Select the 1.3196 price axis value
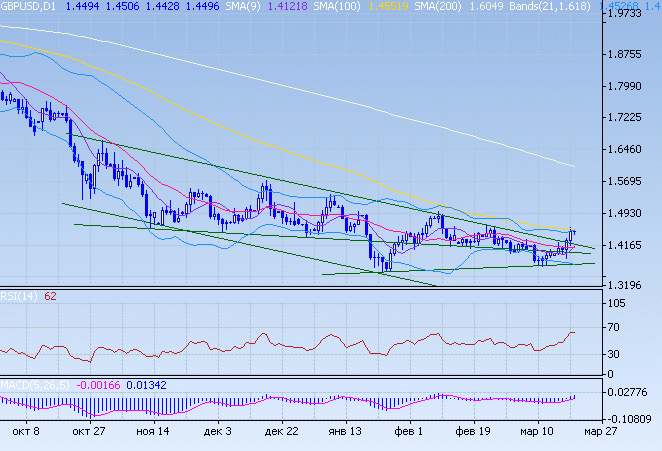 click(632, 283)
